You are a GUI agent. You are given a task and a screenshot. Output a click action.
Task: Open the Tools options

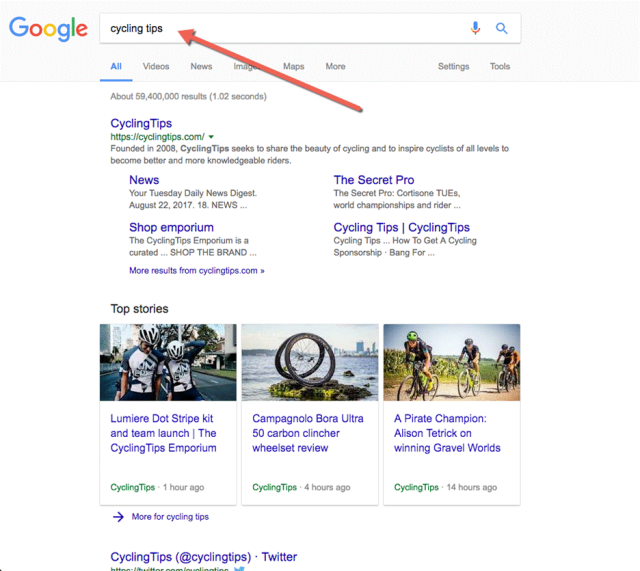[x=499, y=67]
